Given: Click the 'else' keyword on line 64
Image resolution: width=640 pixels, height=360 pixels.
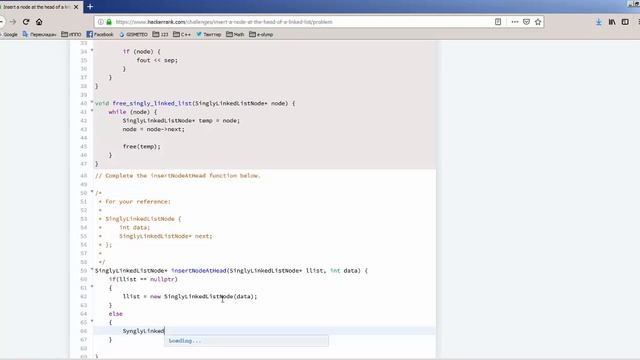Looking at the screenshot, I should pos(116,314).
